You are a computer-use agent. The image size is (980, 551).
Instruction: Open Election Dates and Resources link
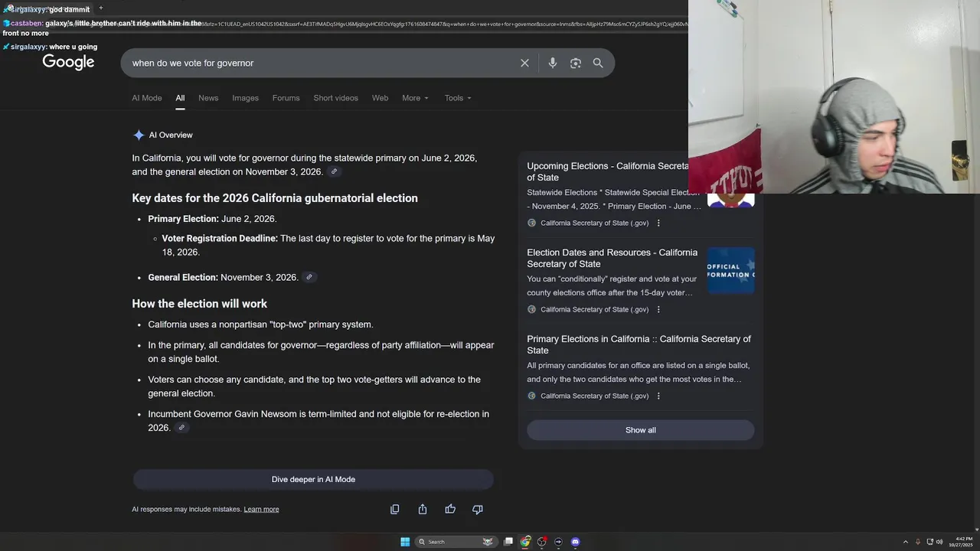tap(612, 258)
